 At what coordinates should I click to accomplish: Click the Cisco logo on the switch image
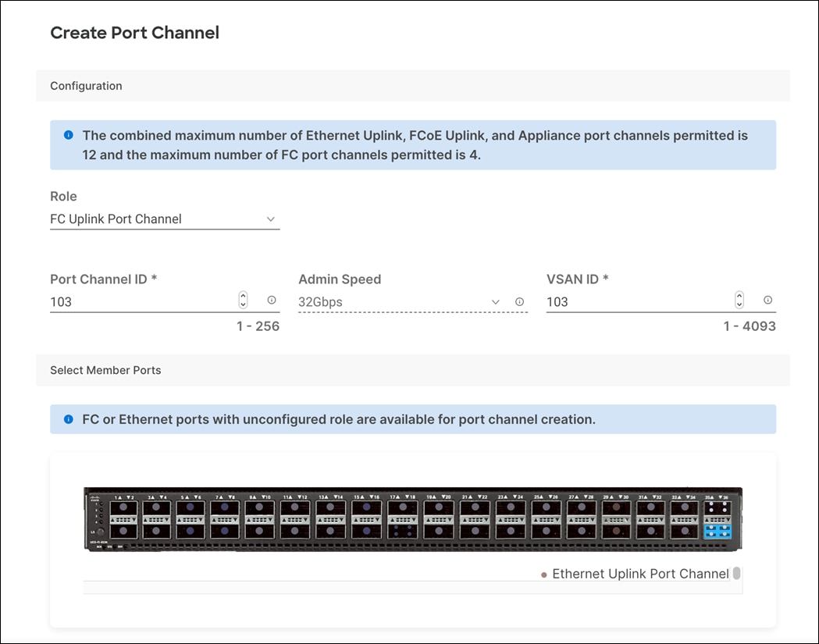[x=94, y=500]
